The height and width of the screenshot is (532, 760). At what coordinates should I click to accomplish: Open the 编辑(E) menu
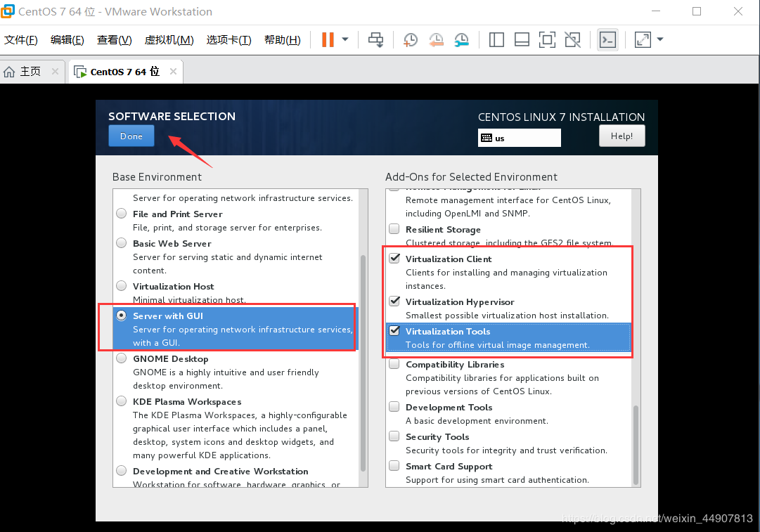coord(67,40)
